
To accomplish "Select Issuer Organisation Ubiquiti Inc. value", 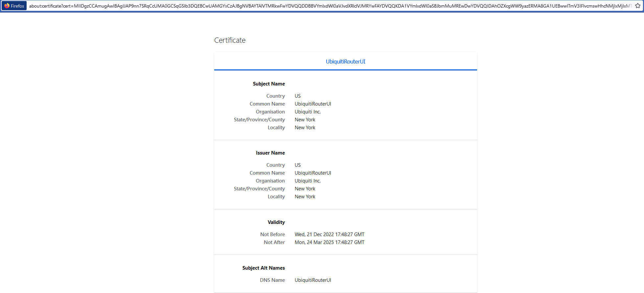I will click(308, 181).
